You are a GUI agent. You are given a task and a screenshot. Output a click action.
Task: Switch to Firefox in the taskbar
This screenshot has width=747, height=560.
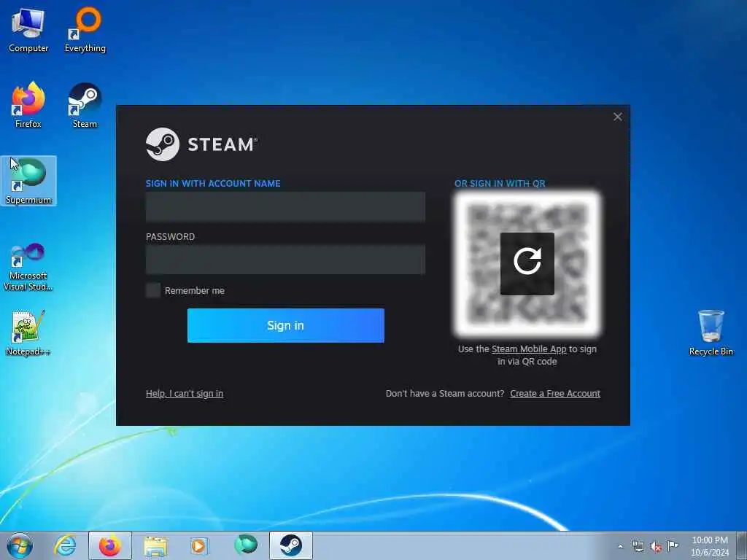pyautogui.click(x=110, y=545)
